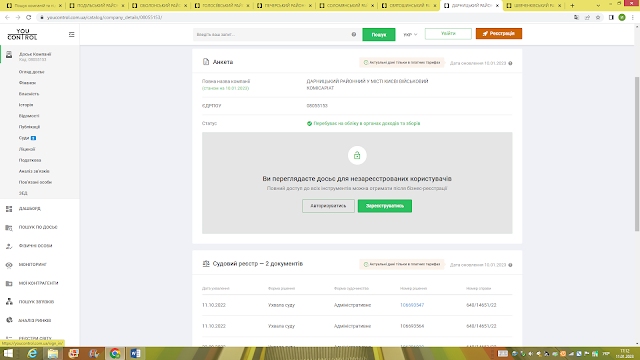Open Пов'язані особи in the sidebar

pos(35,182)
